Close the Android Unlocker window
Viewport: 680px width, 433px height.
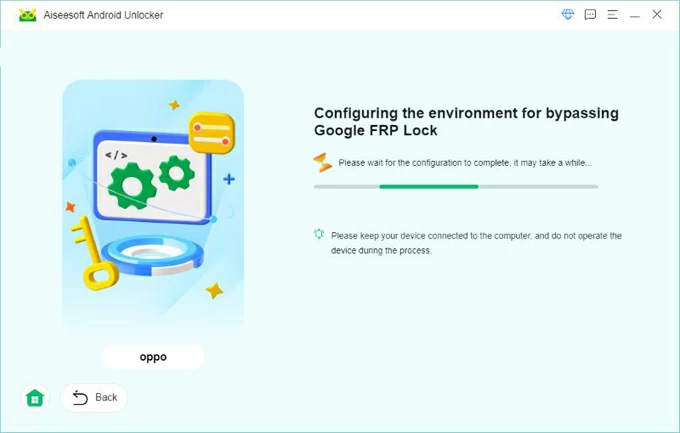click(x=657, y=15)
